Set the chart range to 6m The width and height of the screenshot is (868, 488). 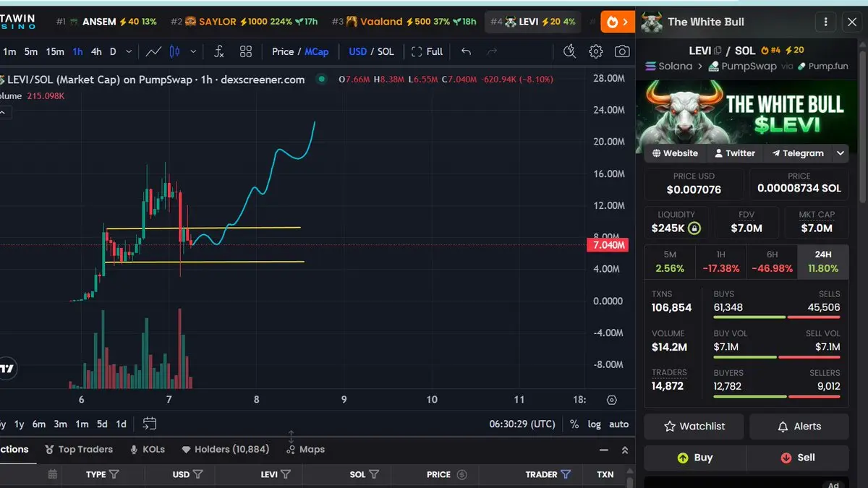(39, 424)
